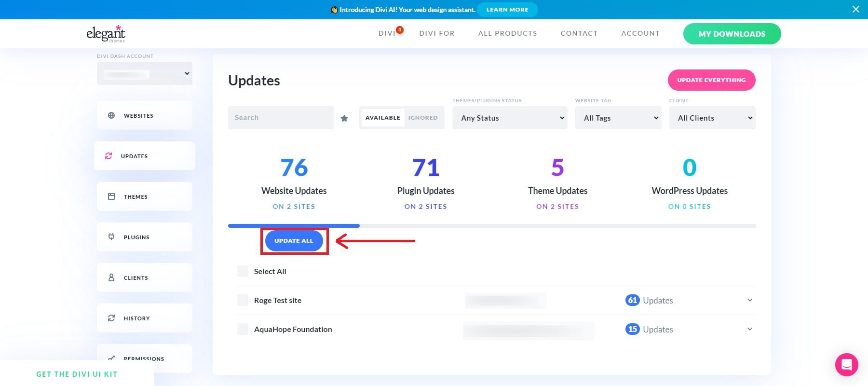Open the Account menu
The image size is (868, 386).
[x=640, y=33]
